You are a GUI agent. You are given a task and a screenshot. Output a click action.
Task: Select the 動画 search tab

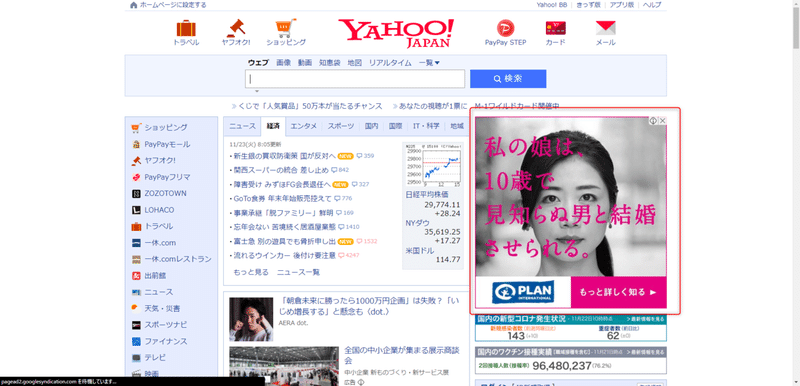point(305,63)
